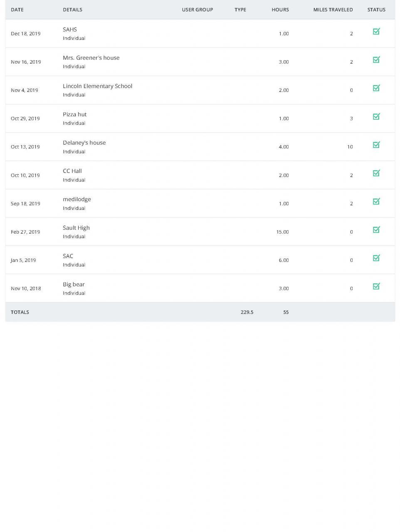Screen dimensions: 400x532
Task: Sort by the Date column header
Action: tap(17, 10)
